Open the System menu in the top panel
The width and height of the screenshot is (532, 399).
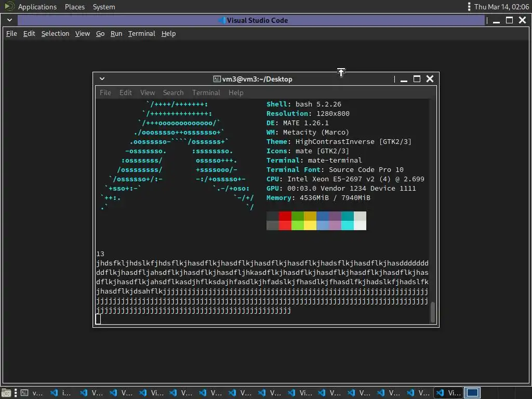point(104,7)
